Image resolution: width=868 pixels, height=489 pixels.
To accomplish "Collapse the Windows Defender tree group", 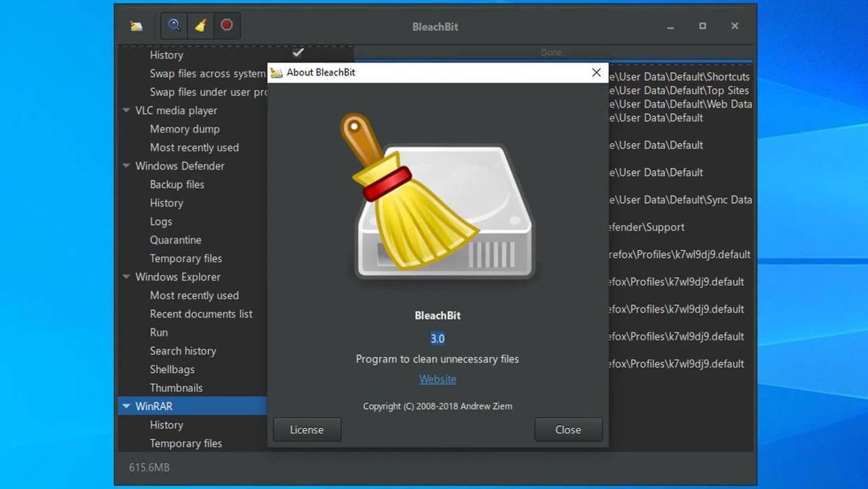I will tap(126, 166).
